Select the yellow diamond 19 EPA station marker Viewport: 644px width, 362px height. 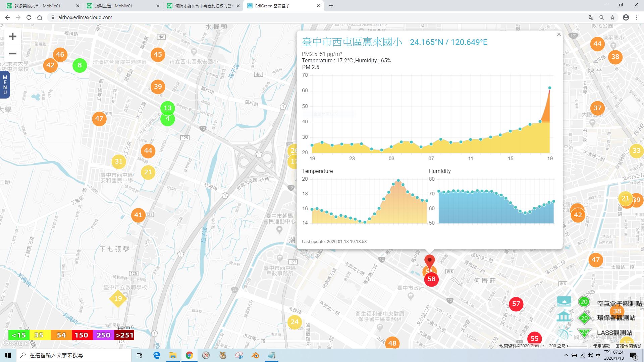click(x=118, y=298)
